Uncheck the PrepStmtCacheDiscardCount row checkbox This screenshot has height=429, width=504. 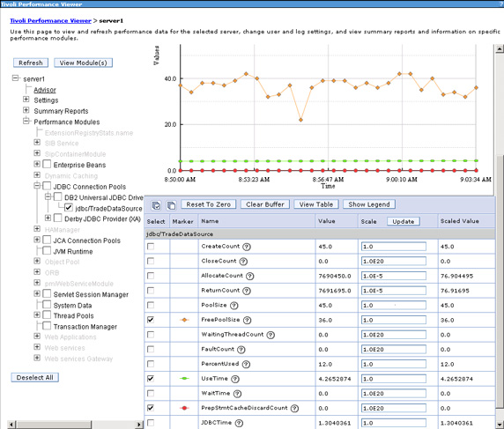coord(151,408)
